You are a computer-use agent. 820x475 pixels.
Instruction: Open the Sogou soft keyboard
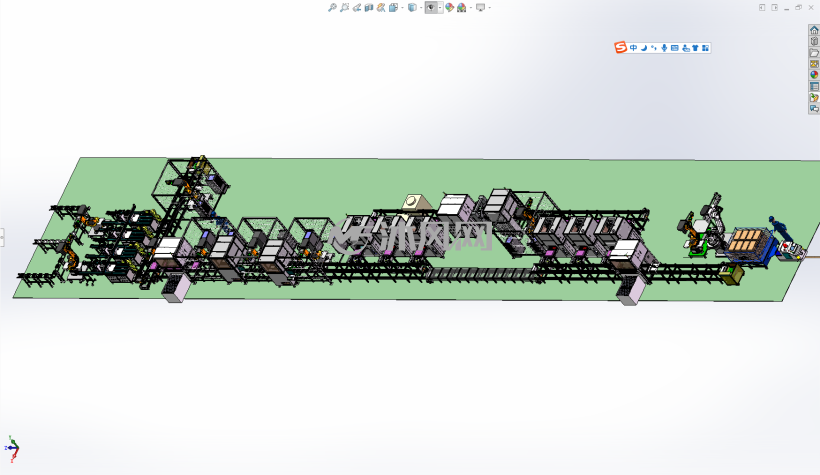(675, 48)
